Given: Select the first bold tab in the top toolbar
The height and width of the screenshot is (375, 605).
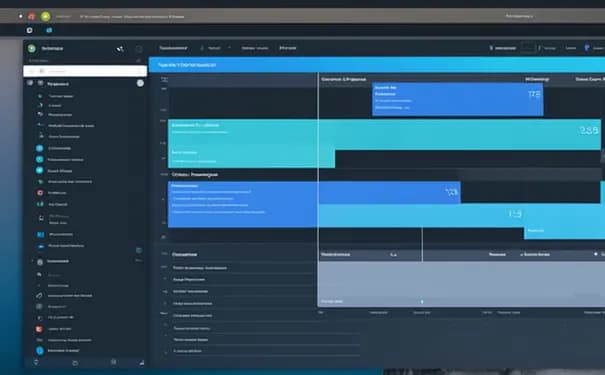Looking at the screenshot, I should click(173, 48).
